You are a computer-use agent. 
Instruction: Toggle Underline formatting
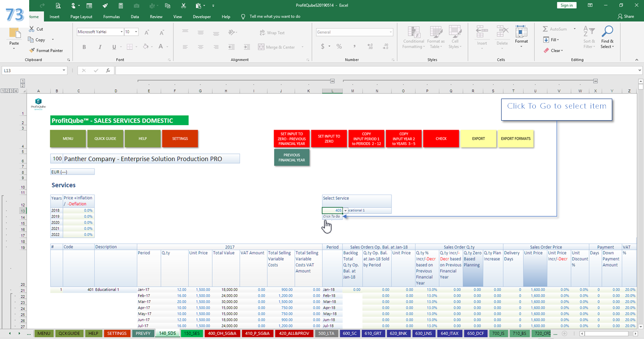[114, 47]
